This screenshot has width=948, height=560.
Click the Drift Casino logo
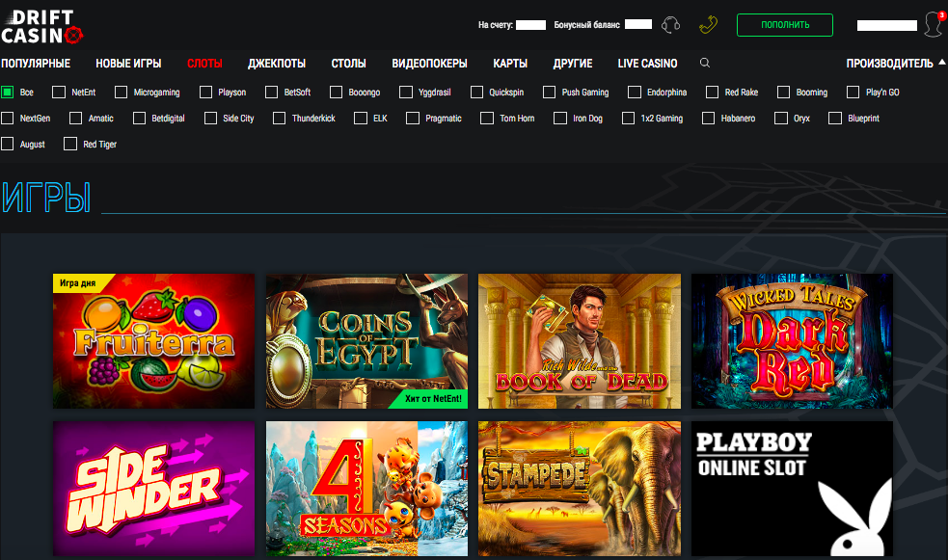tap(42, 26)
